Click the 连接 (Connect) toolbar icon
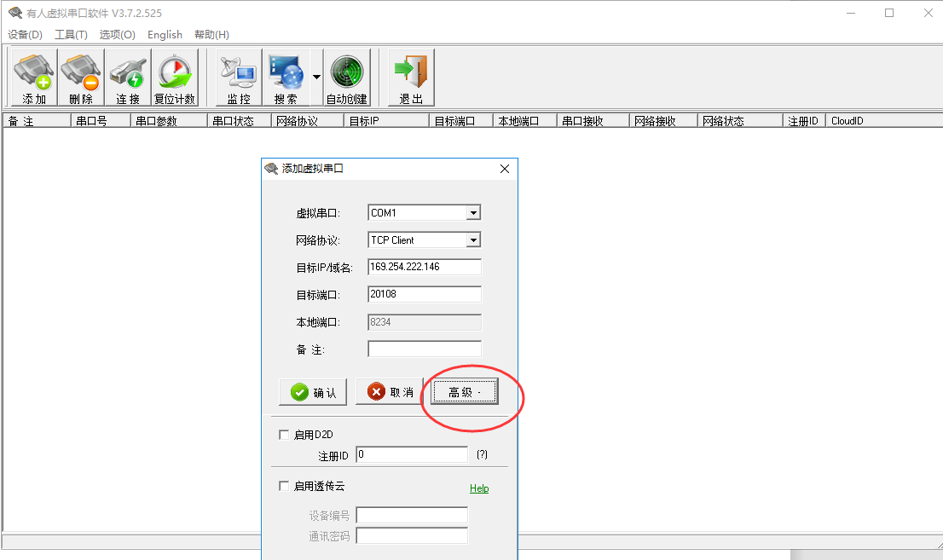Viewport: 943px width, 560px height. [128, 78]
